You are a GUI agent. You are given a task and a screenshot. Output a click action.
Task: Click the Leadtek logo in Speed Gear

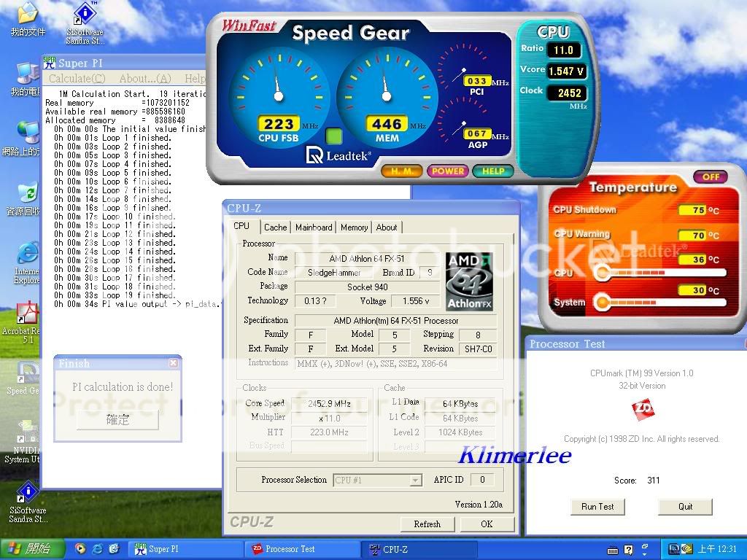point(338,155)
